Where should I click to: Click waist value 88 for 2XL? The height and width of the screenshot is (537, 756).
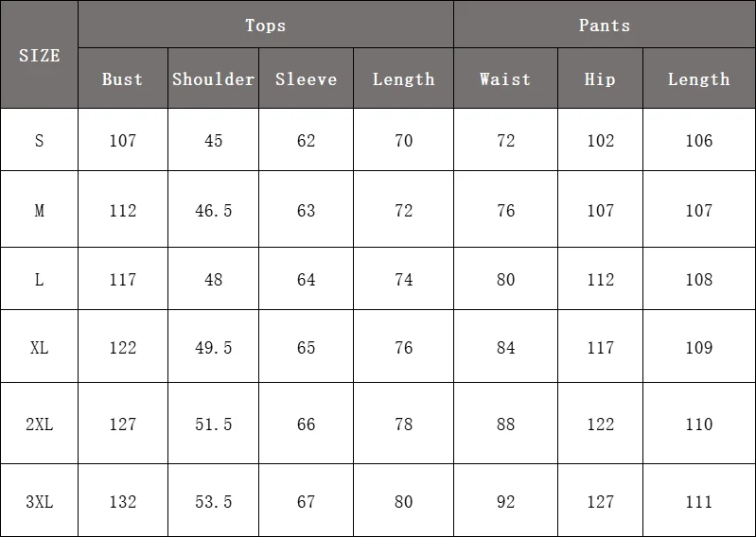tap(505, 424)
